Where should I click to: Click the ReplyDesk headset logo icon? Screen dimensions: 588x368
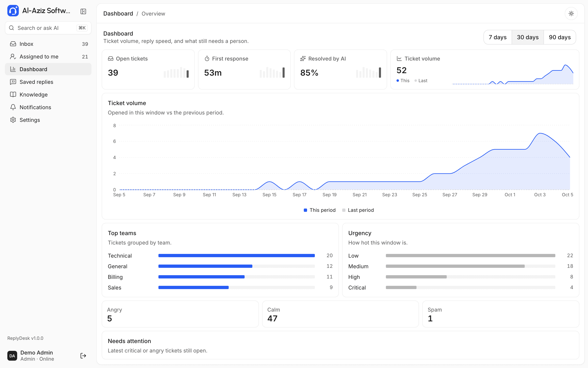[13, 11]
